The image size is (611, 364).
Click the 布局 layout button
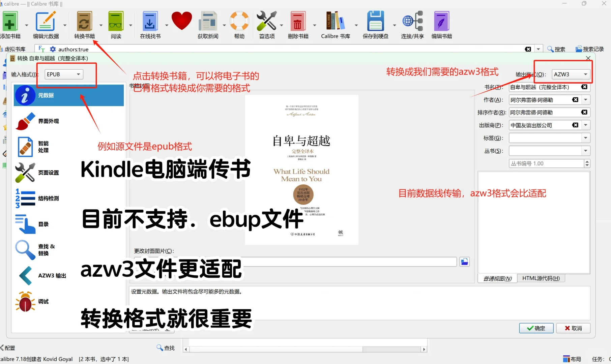coord(572,359)
